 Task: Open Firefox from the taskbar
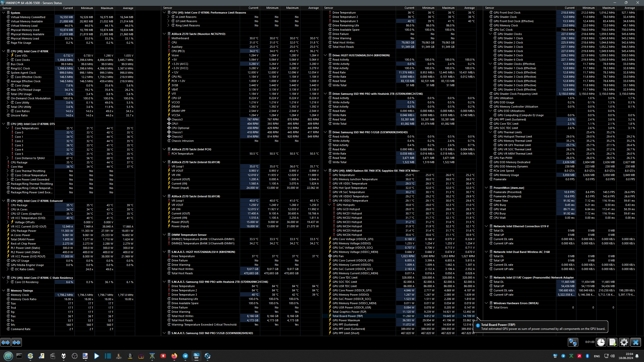(x=174, y=356)
